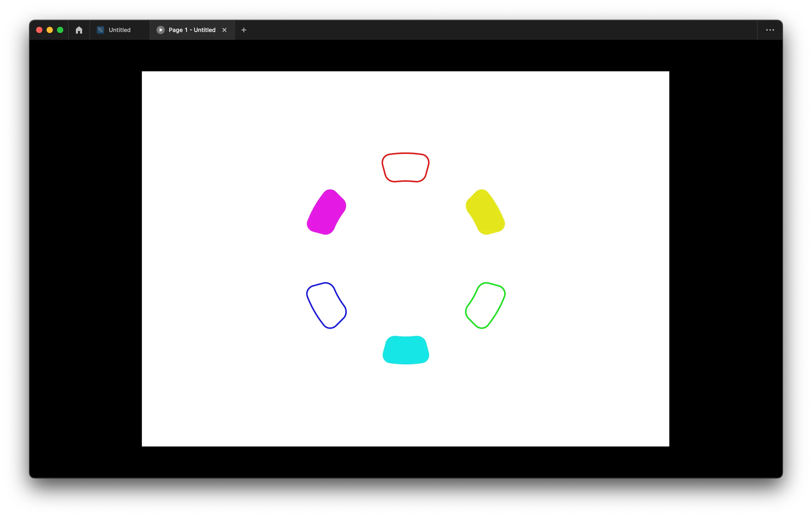Click the red window close button
Screen dimensions: 812x517
point(39,30)
